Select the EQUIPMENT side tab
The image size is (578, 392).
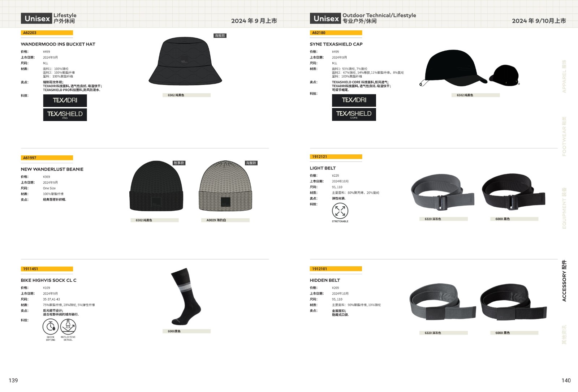click(564, 208)
